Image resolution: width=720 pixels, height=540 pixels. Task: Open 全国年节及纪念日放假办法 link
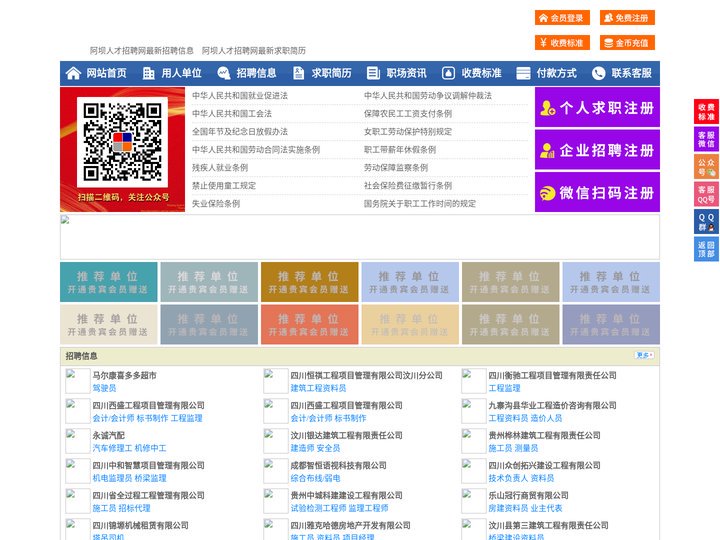coord(240,132)
